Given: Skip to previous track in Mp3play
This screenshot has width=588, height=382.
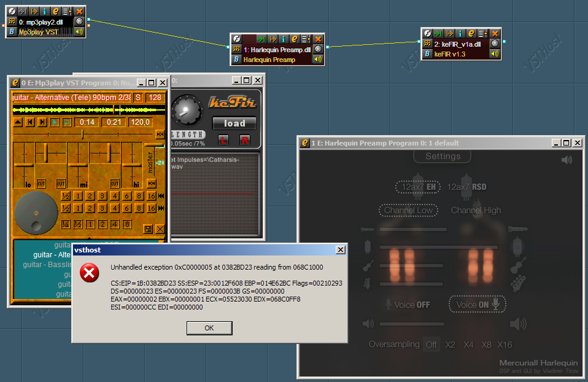Looking at the screenshot, I should point(30,122).
